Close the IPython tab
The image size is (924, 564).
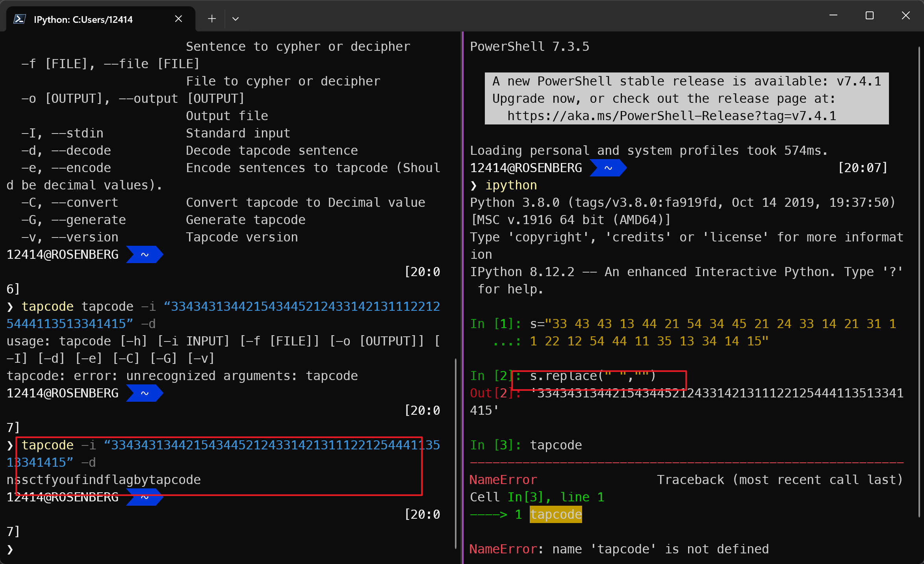click(x=178, y=19)
